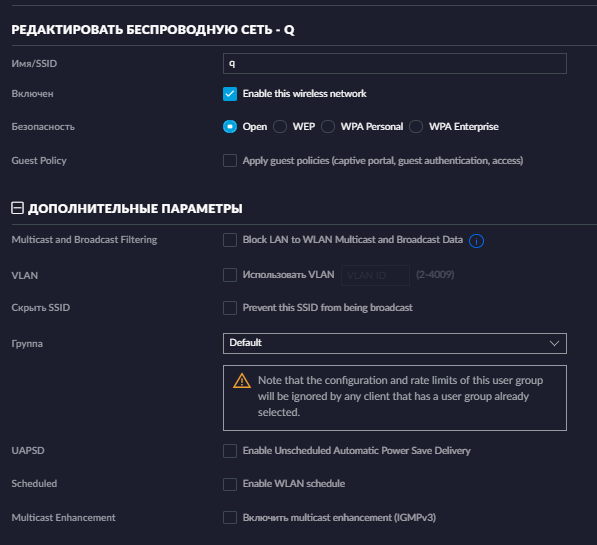Click the chevron arrow in the Группа dropdown
This screenshot has height=545, width=597.
[554, 343]
